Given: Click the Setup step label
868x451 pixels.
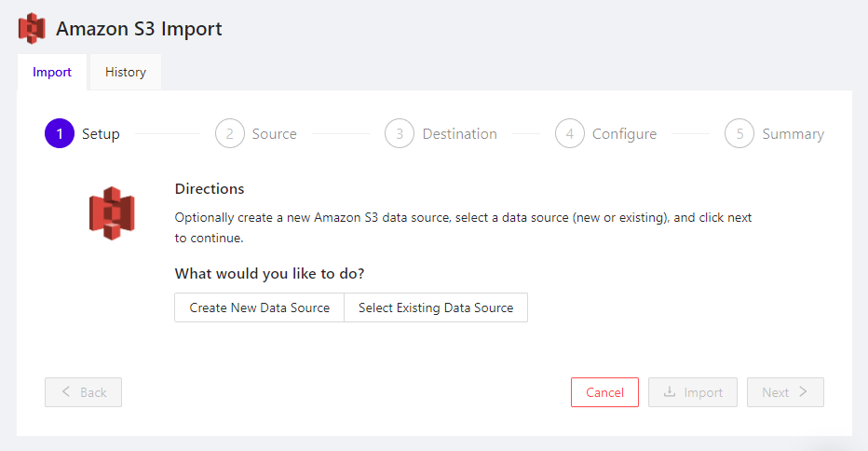Looking at the screenshot, I should pyautogui.click(x=101, y=134).
